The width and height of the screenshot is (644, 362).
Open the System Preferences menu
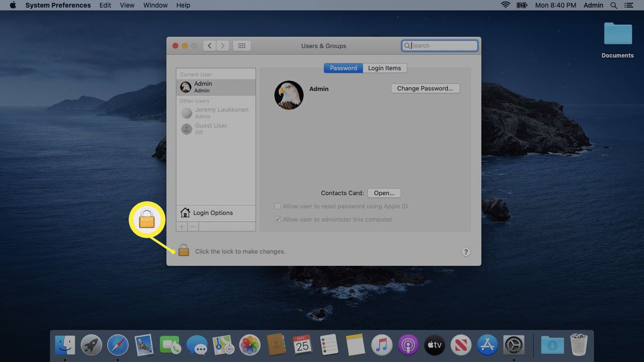(58, 5)
